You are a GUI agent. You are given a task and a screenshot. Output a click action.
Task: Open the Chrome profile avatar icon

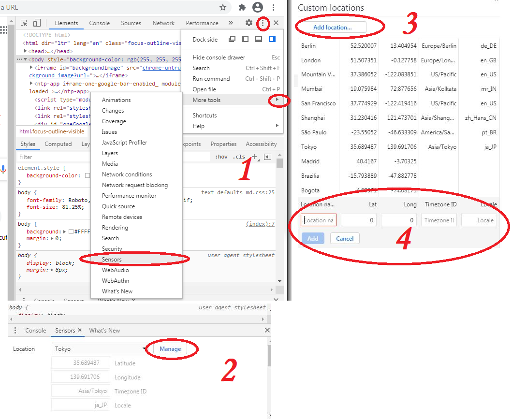coord(258,7)
